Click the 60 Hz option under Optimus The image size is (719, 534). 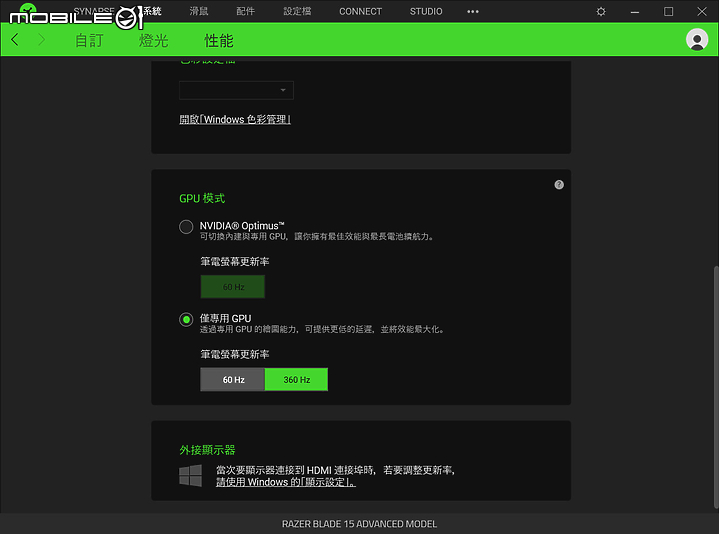[x=232, y=287]
